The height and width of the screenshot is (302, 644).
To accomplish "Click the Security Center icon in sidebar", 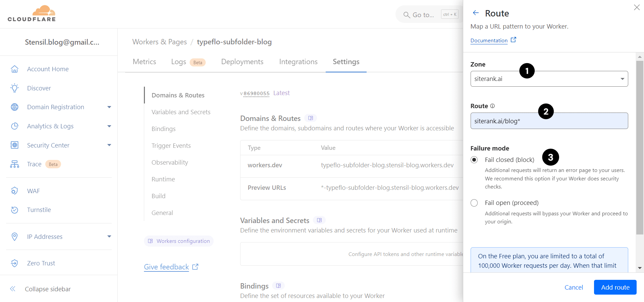I will pyautogui.click(x=14, y=145).
